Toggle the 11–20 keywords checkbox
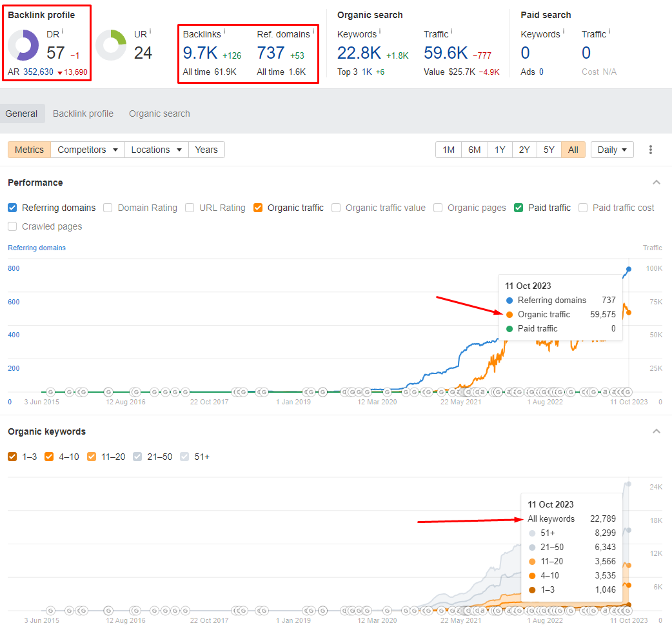 coord(92,457)
